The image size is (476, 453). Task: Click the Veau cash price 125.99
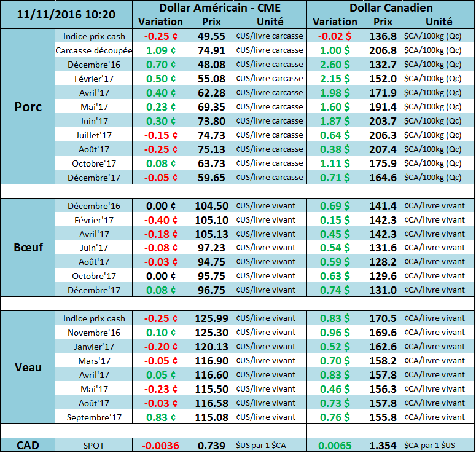[211, 318]
